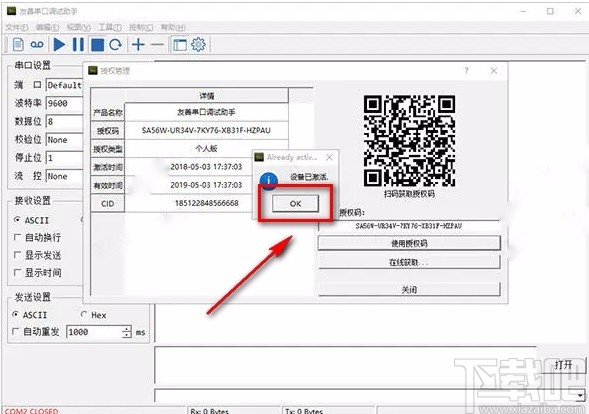Viewport: 589px width, 414px height.
Task: Click the 详情 table header
Action: coord(206,96)
